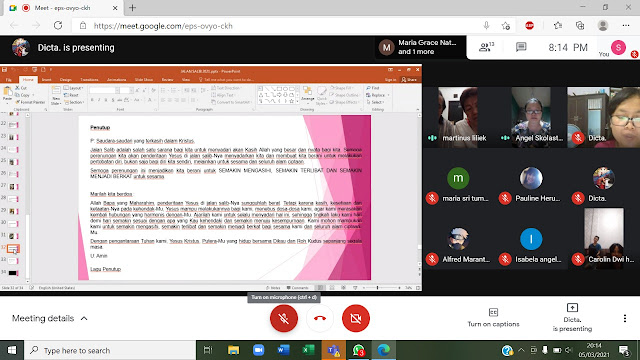Select Carolin Dwi h... video tile
This screenshot has width=640, height=360.
pyautogui.click(x=604, y=239)
